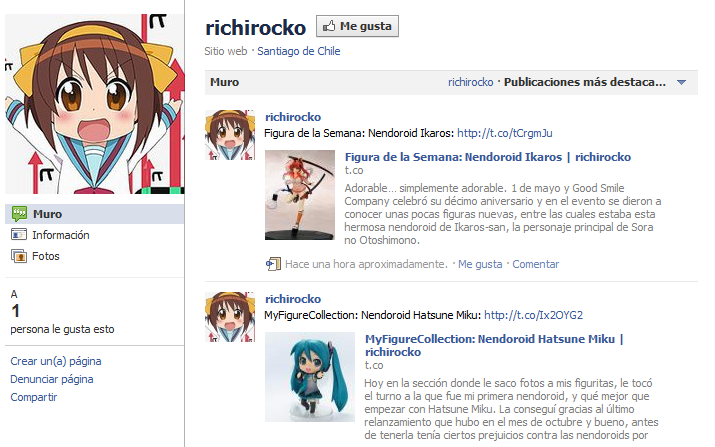
Task: Click Compartir link in sidebar
Action: point(34,397)
